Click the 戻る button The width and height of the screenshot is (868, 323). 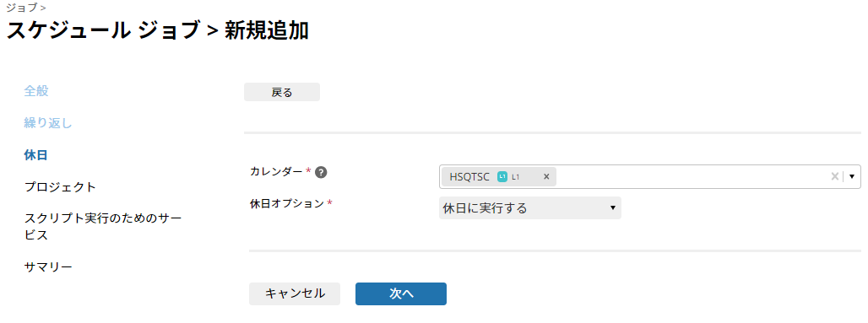(x=282, y=93)
